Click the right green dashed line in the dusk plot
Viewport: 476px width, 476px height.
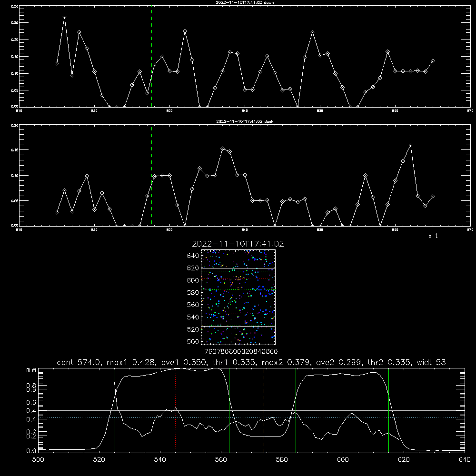coord(263,176)
